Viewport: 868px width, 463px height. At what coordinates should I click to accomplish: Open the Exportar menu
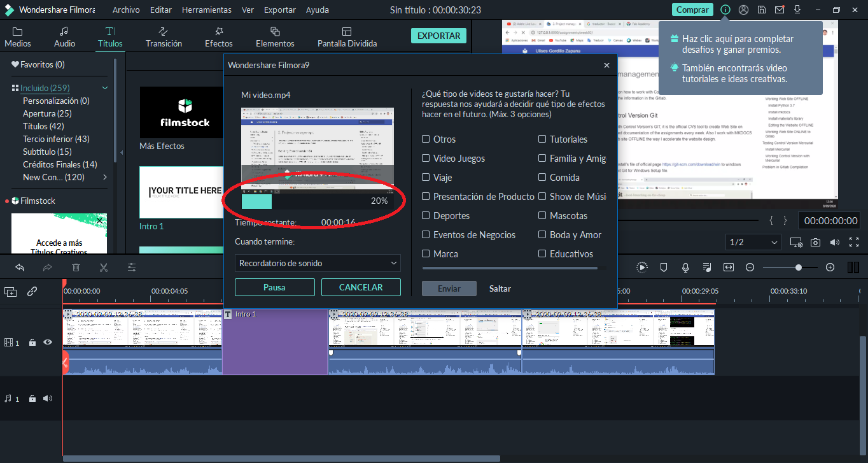coord(280,10)
